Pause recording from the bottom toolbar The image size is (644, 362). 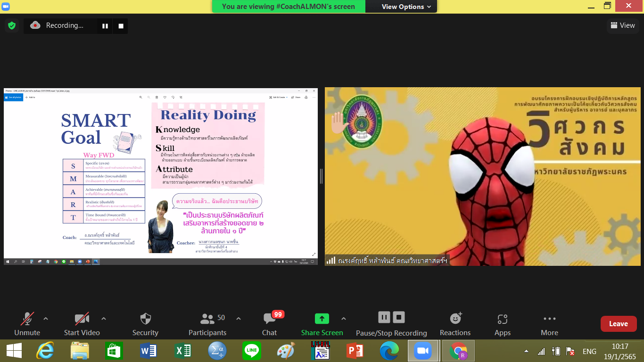click(x=384, y=317)
